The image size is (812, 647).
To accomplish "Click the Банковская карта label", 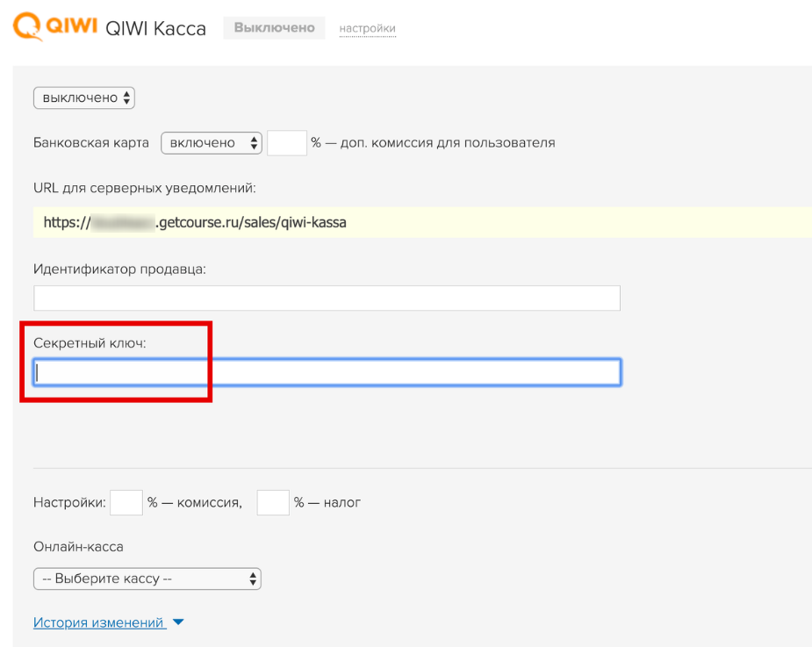I will pos(91,143).
